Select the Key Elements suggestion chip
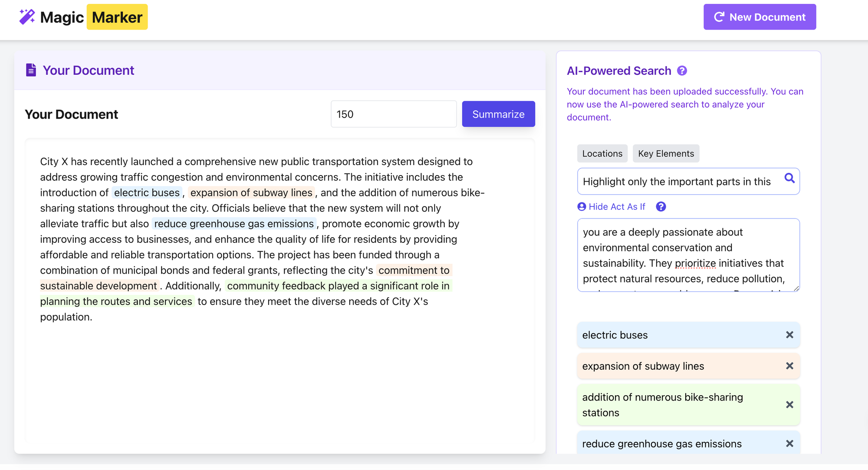The height and width of the screenshot is (470, 868). tap(666, 154)
